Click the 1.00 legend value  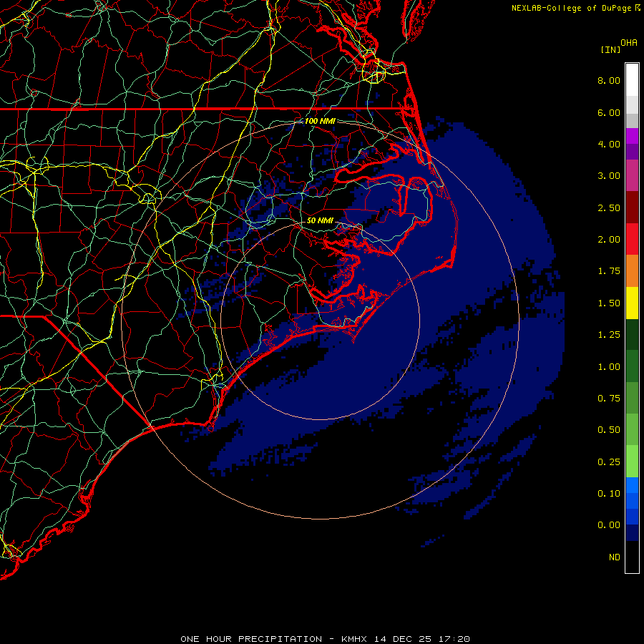coord(609,367)
